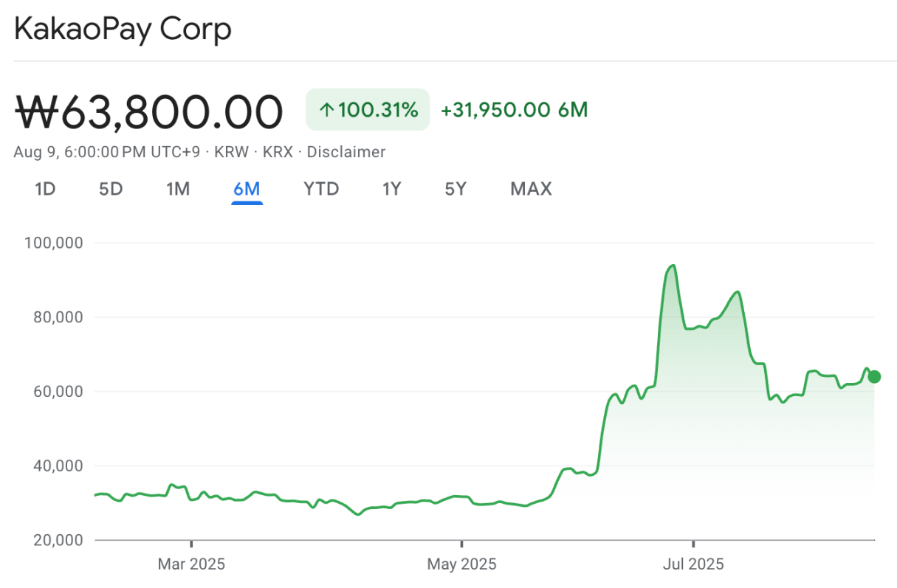Switch to the 1Y range

point(391,189)
